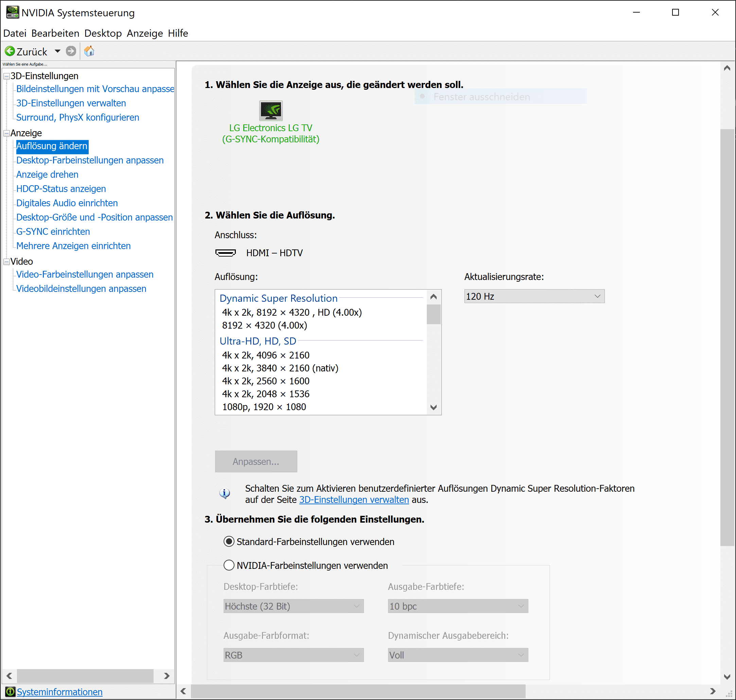Click the Systeminformationen icon at bottom left

(11, 692)
